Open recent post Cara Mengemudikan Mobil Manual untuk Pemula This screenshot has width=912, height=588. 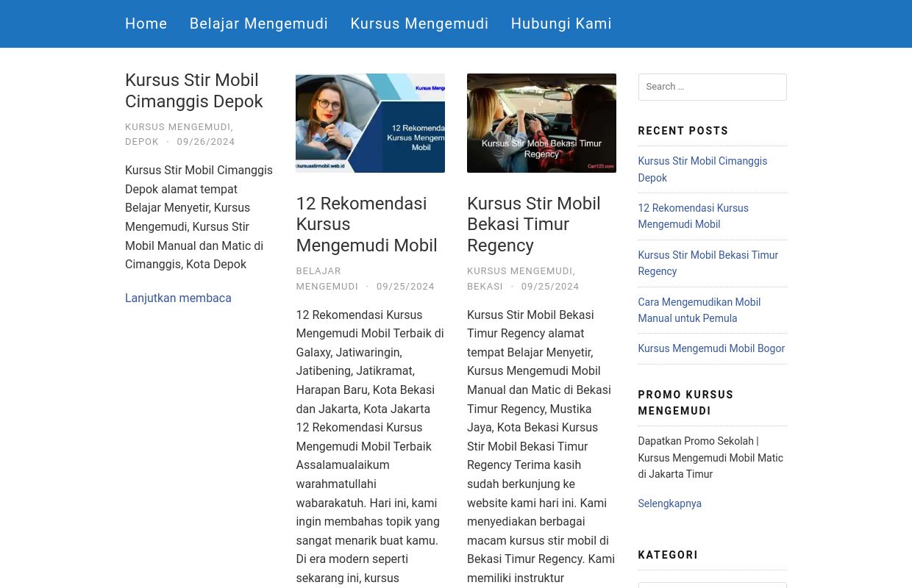(x=699, y=310)
